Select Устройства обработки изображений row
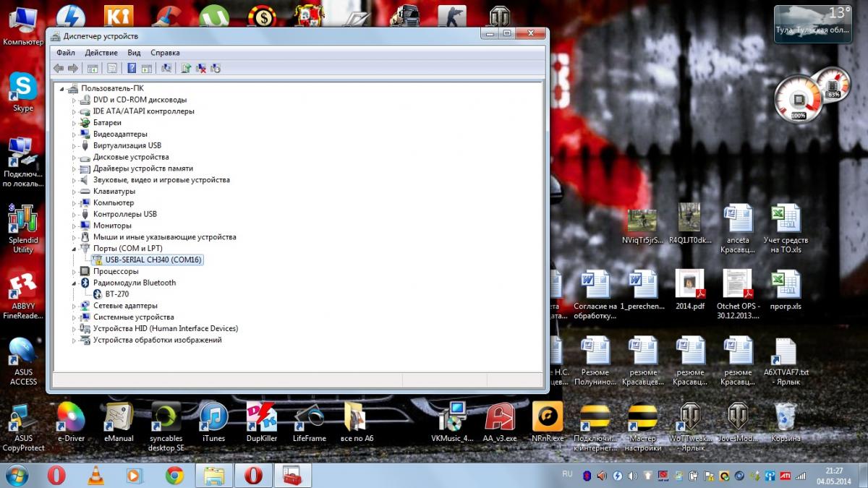 coord(157,340)
